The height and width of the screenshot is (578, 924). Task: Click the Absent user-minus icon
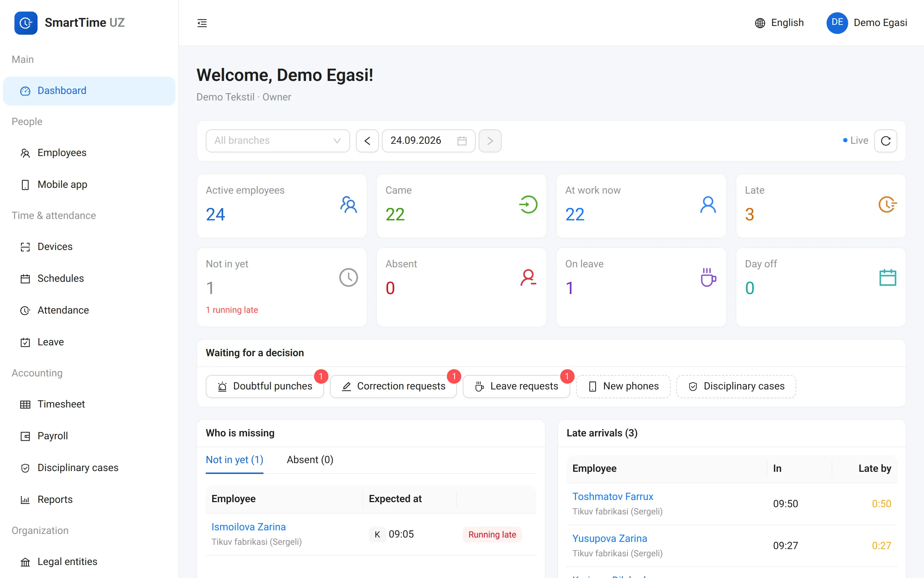pos(528,277)
